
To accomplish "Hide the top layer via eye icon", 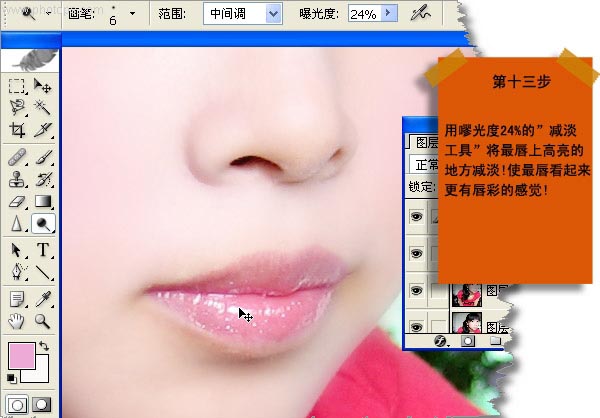I will click(x=417, y=214).
